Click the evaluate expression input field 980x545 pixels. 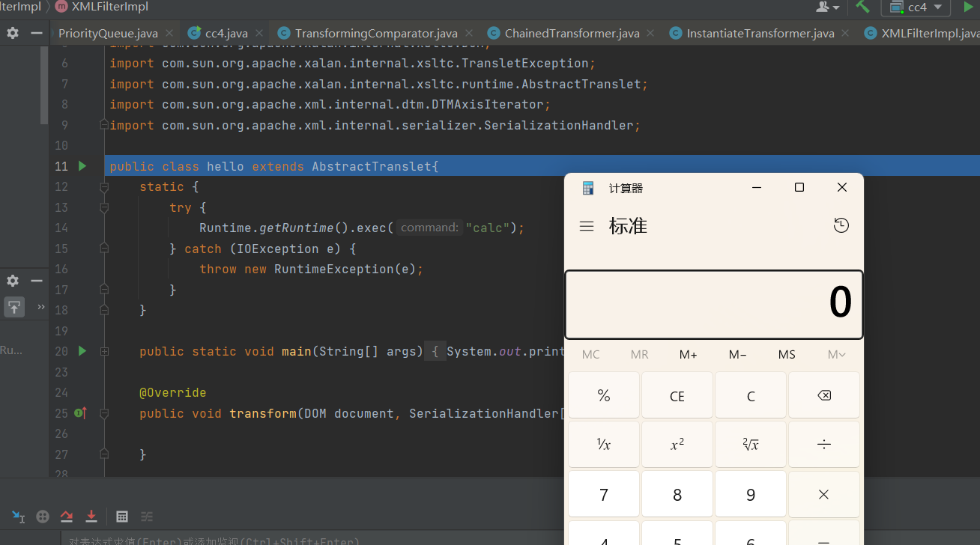(x=311, y=539)
